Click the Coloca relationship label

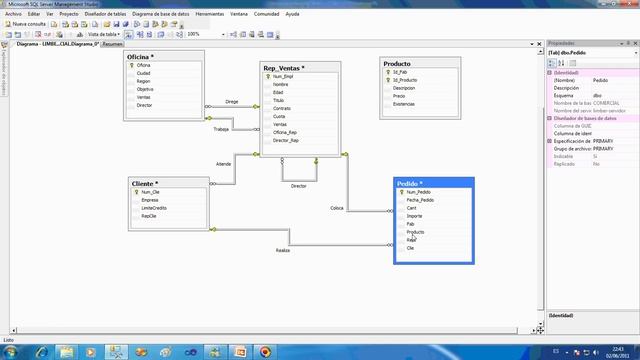point(337,208)
